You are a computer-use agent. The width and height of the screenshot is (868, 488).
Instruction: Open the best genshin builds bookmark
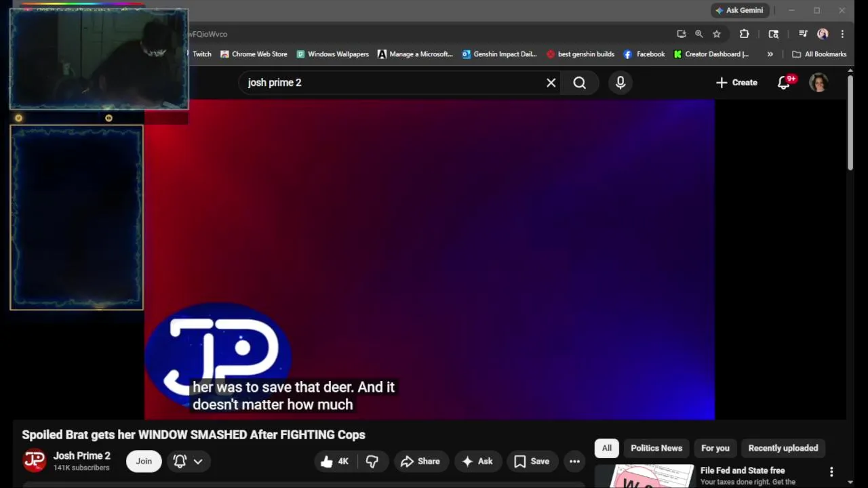coord(580,54)
